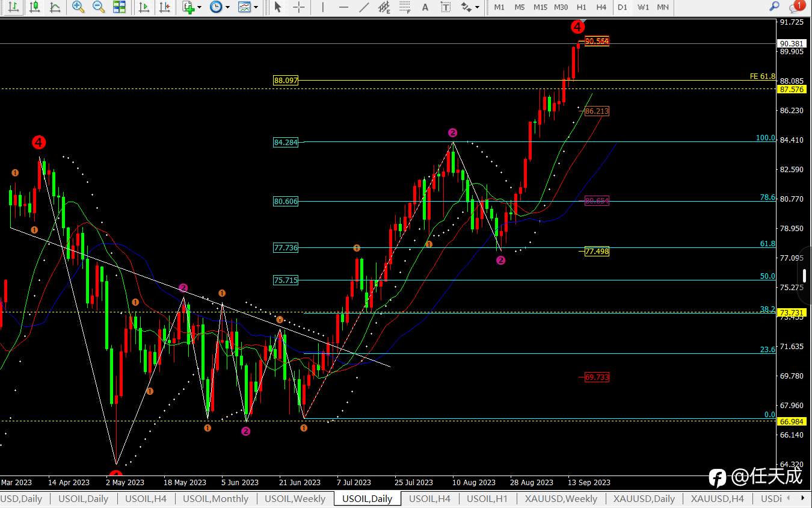Select the 77.736 Fibonacci level label

[286, 247]
